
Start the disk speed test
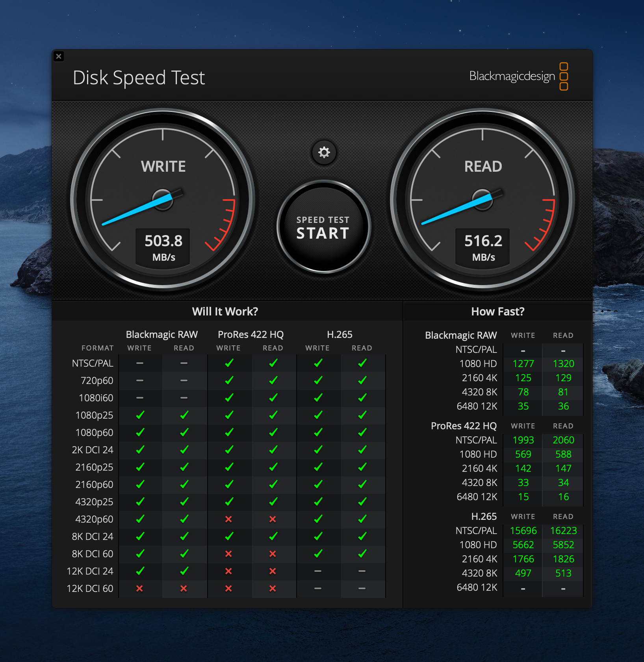[x=323, y=227]
